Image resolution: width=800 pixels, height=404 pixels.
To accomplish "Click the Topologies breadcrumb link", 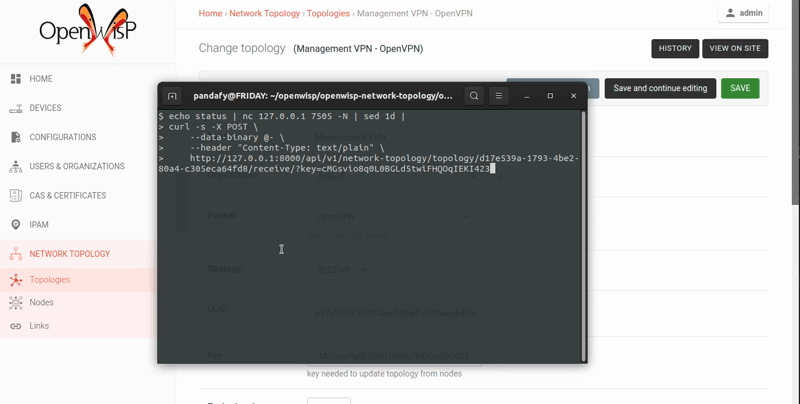I will coord(328,13).
